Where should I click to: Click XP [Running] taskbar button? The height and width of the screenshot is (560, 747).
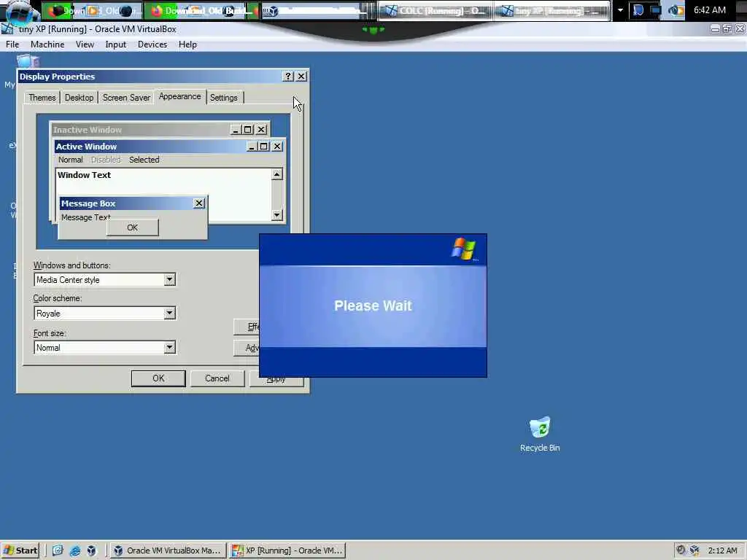click(x=287, y=551)
